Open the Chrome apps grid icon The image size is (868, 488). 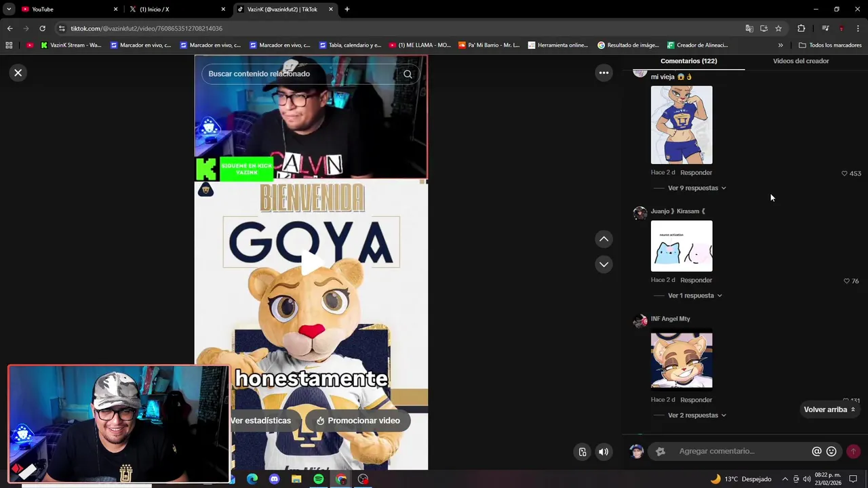[x=9, y=45]
